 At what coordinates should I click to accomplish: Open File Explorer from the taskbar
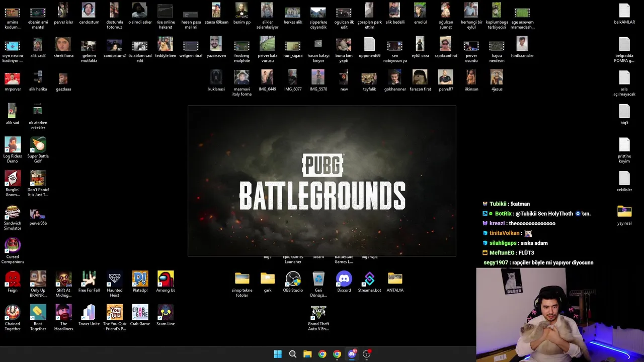click(x=307, y=354)
